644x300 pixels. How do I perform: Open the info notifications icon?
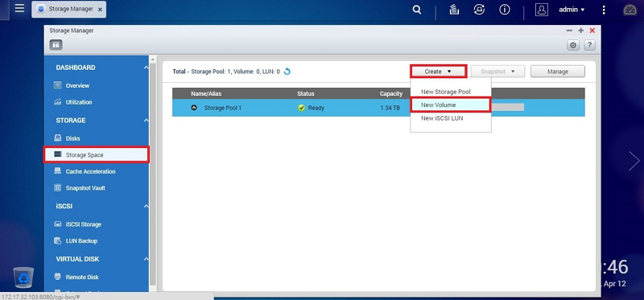(x=505, y=10)
